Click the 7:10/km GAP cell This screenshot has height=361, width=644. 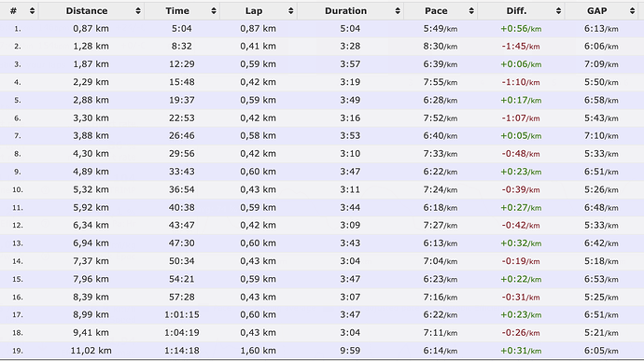click(x=601, y=136)
